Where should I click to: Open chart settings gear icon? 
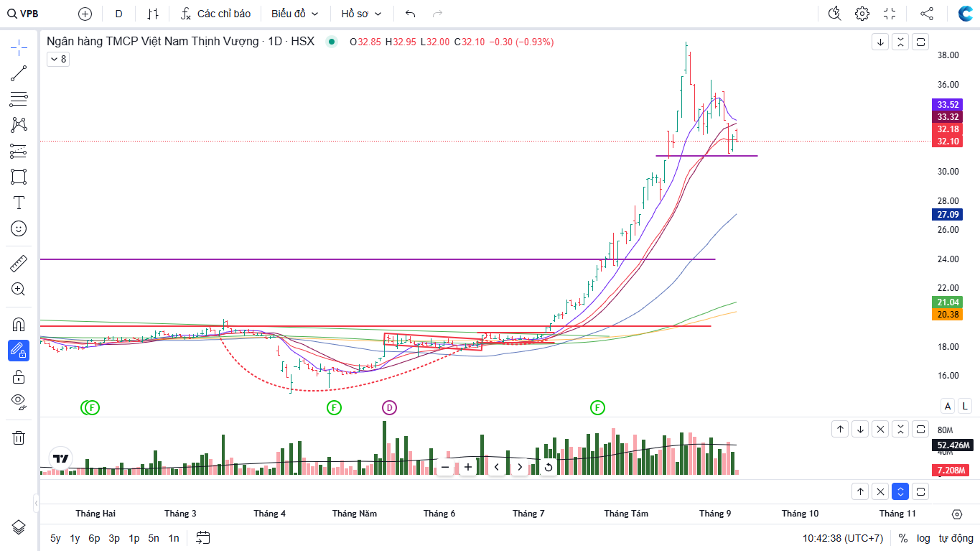click(862, 14)
